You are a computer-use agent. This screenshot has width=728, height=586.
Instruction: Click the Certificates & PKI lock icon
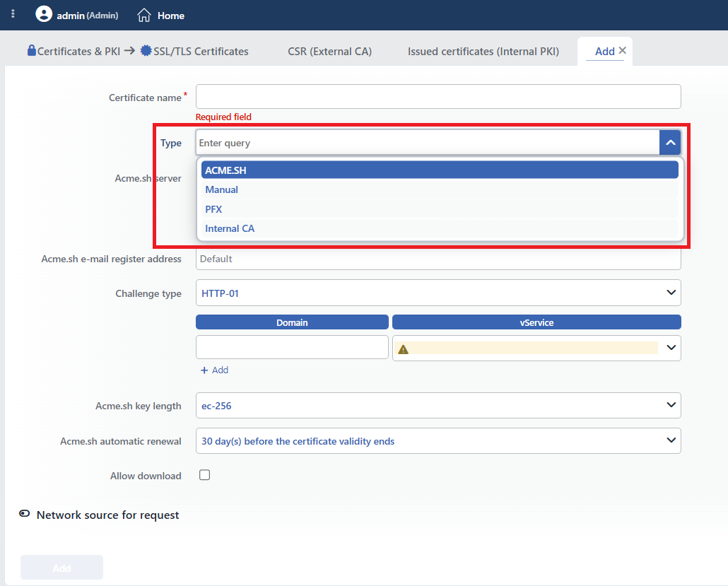(32, 50)
